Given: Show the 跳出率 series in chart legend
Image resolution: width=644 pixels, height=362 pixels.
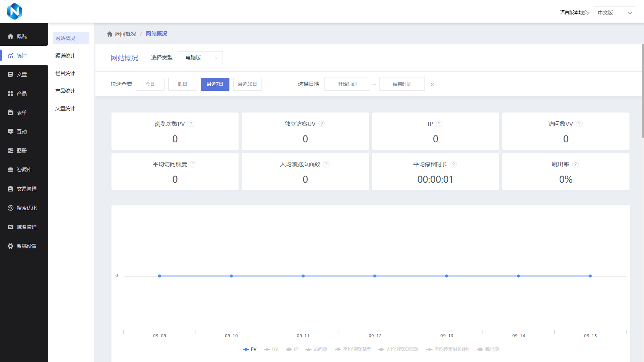Looking at the screenshot, I should tap(488, 349).
